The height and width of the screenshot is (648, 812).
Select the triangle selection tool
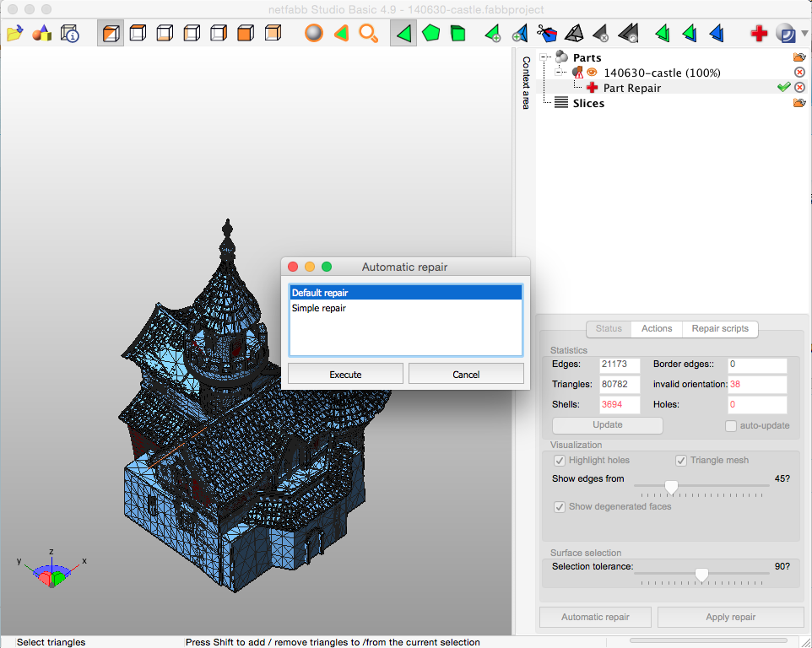point(403,33)
